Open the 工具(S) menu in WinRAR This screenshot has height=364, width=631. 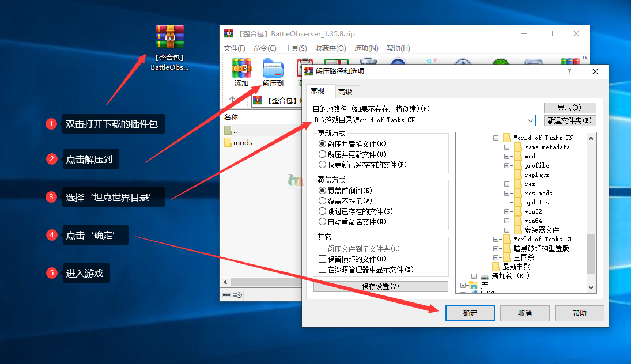point(296,48)
